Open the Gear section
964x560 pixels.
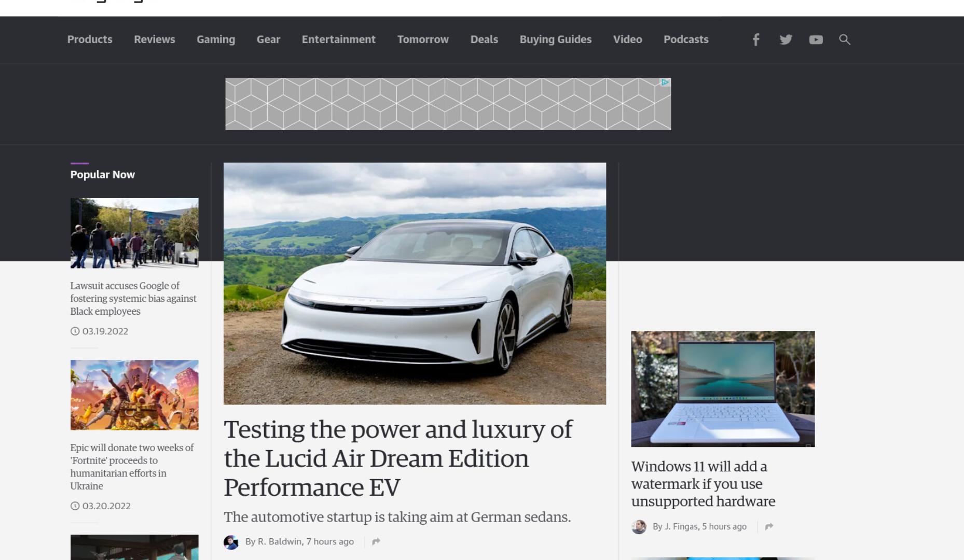(268, 39)
